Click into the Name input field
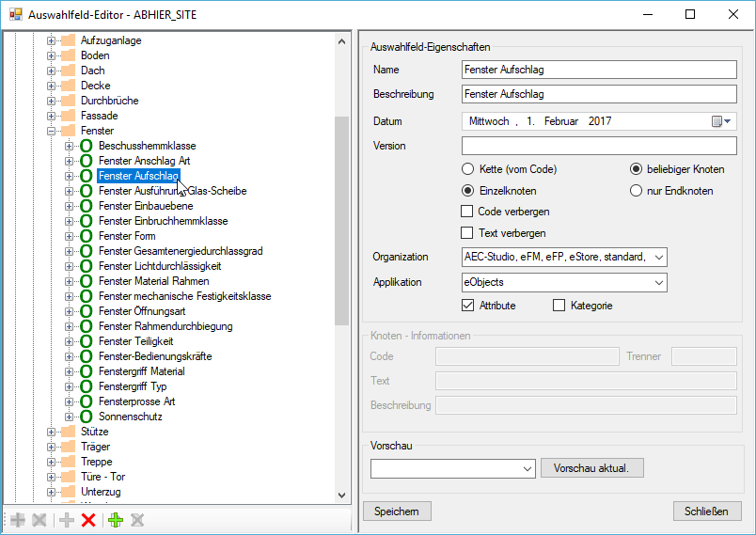 (599, 70)
